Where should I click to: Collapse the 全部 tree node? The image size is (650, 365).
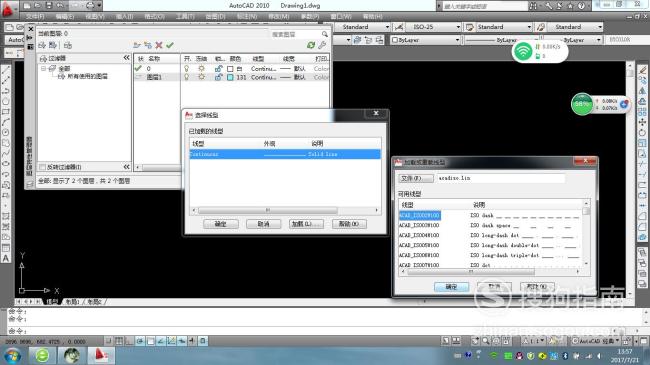point(44,68)
